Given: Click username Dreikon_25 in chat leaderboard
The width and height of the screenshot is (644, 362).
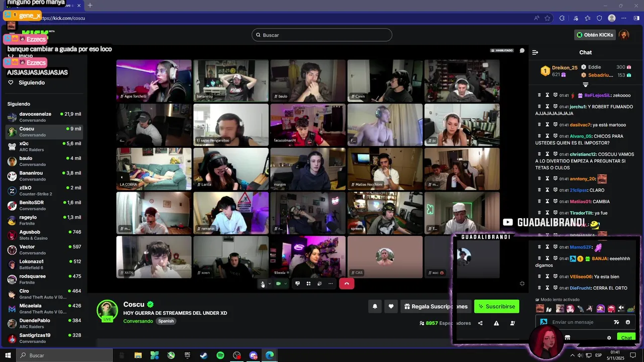Looking at the screenshot, I should [x=565, y=67].
